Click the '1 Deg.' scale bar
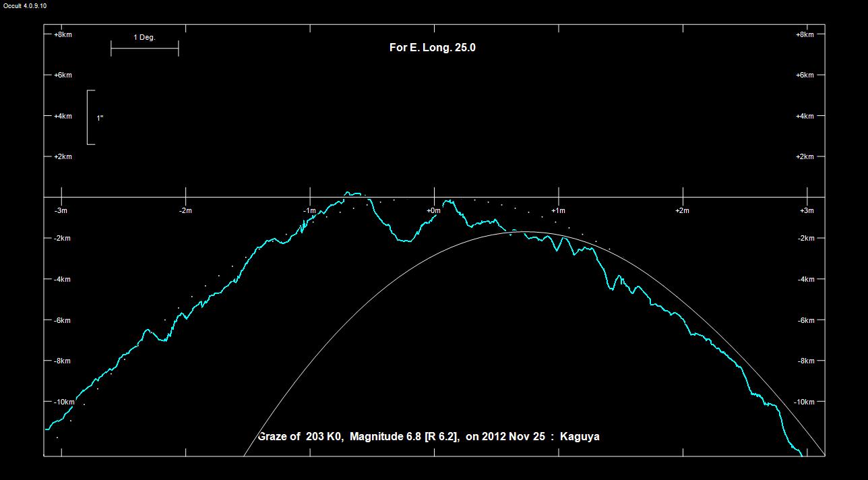868x480 pixels. click(144, 47)
